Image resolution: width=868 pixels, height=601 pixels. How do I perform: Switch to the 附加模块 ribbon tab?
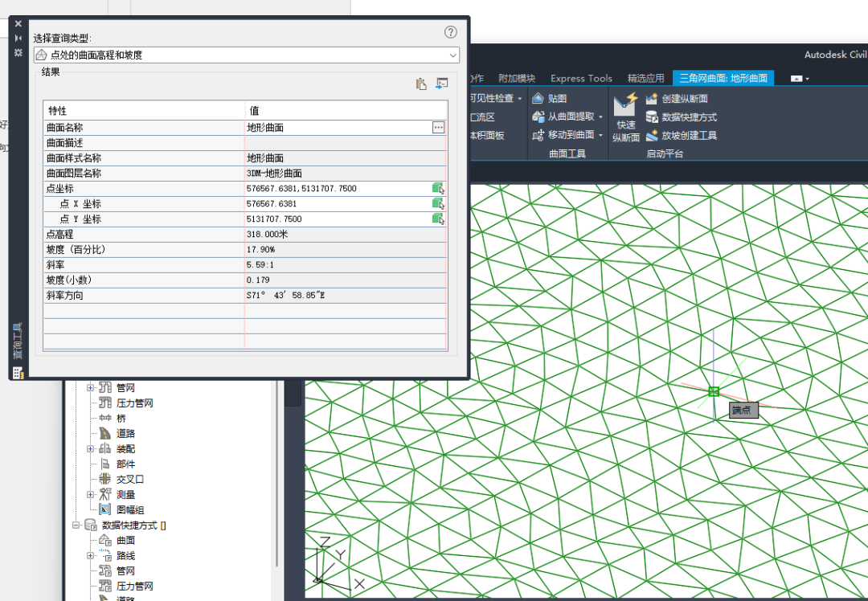click(x=517, y=78)
